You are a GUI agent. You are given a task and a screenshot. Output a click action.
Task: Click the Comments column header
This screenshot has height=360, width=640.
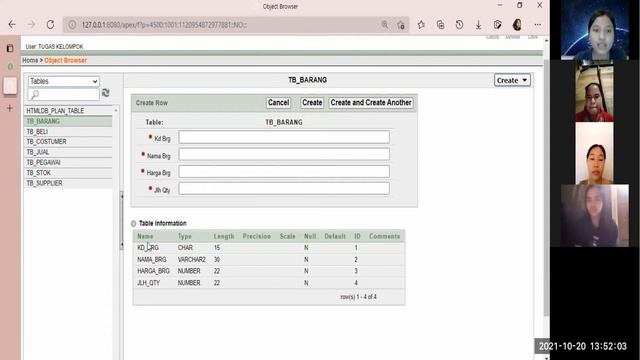[x=384, y=236]
